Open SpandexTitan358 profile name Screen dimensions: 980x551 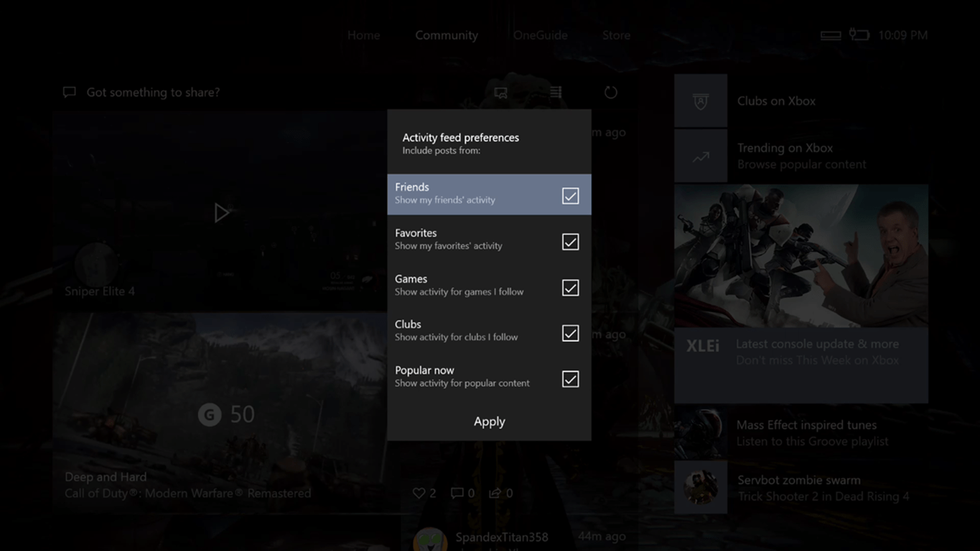(502, 537)
